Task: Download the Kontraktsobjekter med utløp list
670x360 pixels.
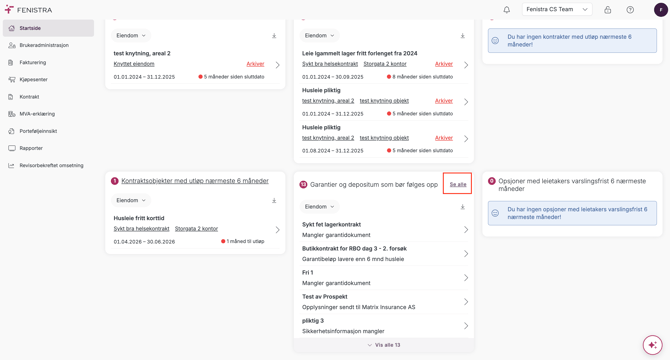Action: [x=274, y=201]
